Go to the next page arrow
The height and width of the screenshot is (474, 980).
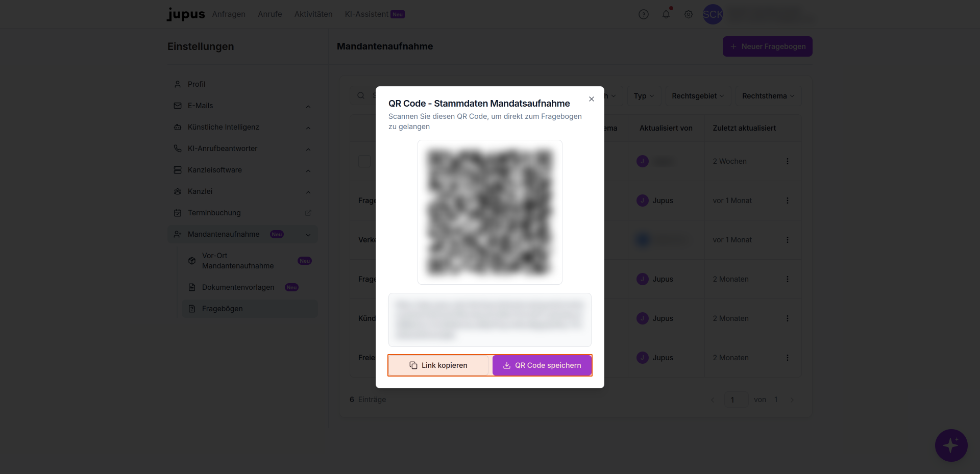coord(792,400)
